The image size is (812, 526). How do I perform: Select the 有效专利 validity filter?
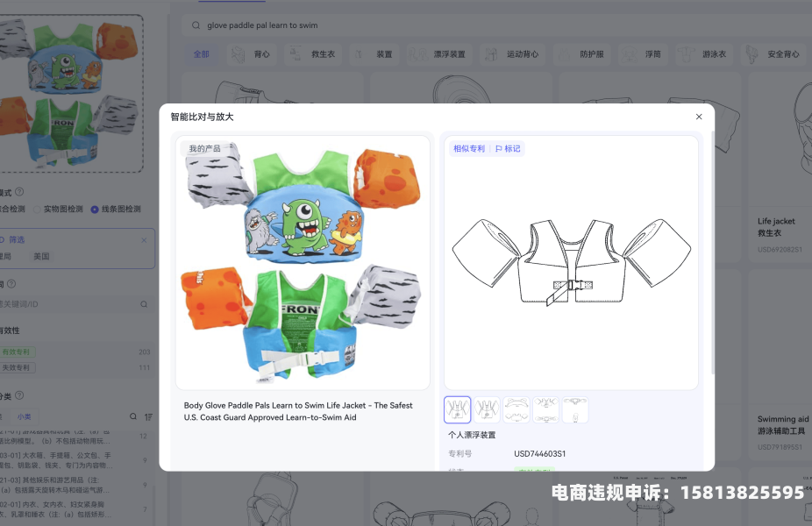tap(16, 352)
